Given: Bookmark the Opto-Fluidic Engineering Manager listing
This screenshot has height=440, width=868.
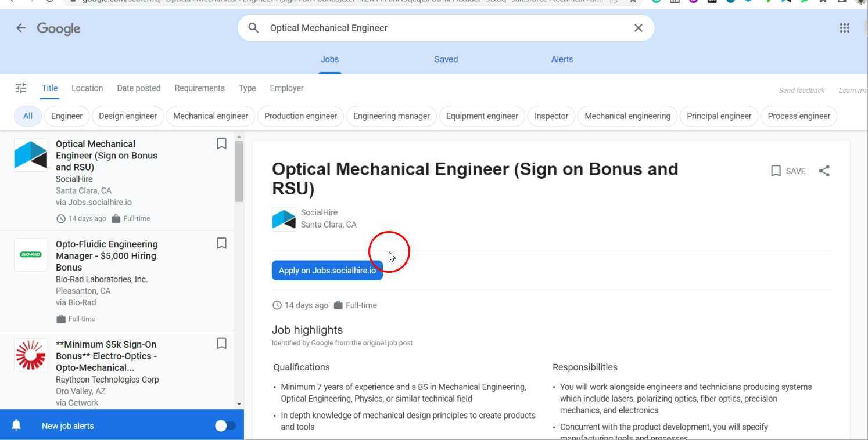Looking at the screenshot, I should tap(221, 243).
